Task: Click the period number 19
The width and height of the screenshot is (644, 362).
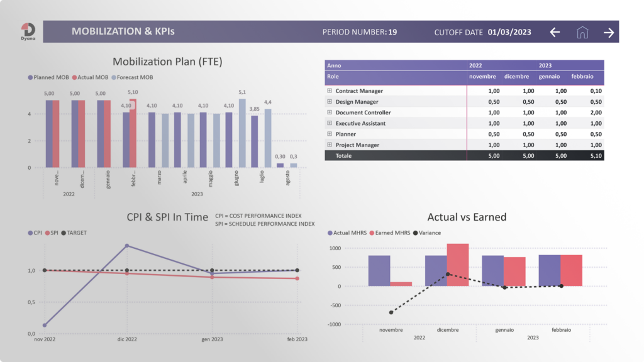Action: [392, 32]
